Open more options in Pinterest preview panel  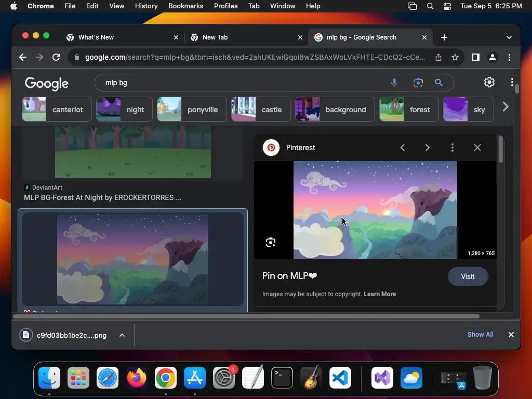(453, 148)
